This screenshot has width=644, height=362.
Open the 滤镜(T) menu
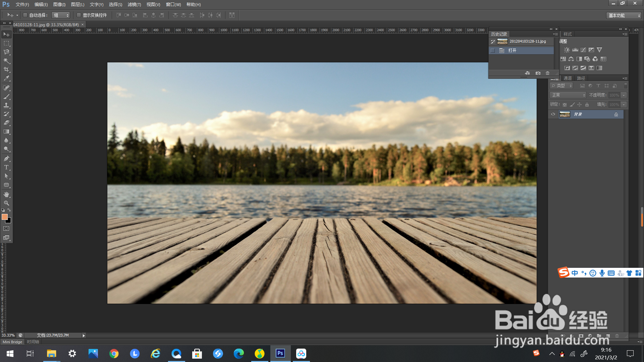(x=134, y=4)
